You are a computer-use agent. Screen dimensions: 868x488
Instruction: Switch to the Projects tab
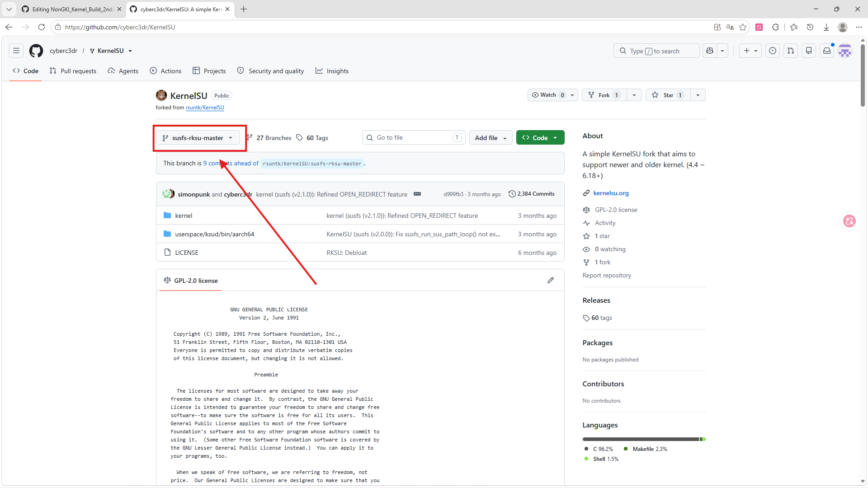tap(209, 71)
